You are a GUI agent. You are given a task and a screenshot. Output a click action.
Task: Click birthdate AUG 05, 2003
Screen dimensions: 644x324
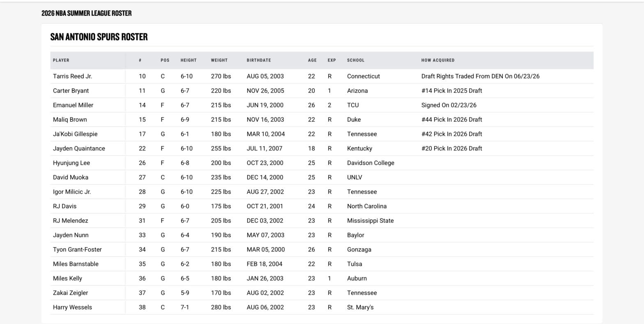[x=265, y=76]
